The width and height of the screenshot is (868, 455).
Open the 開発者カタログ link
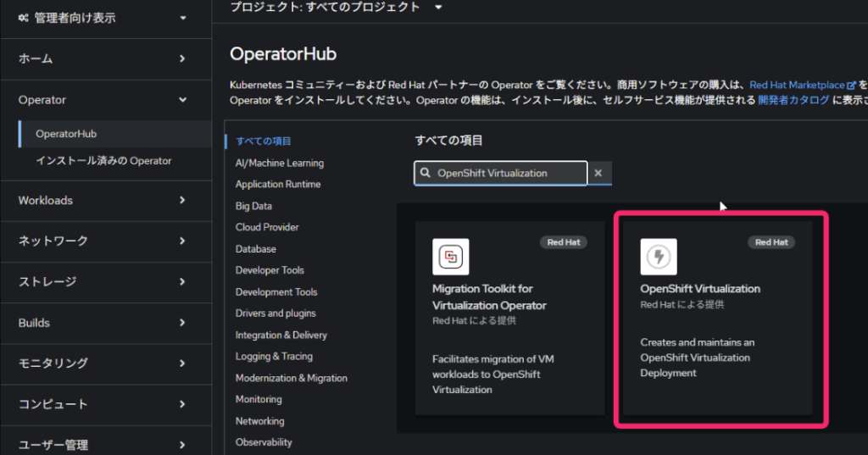tap(793, 100)
